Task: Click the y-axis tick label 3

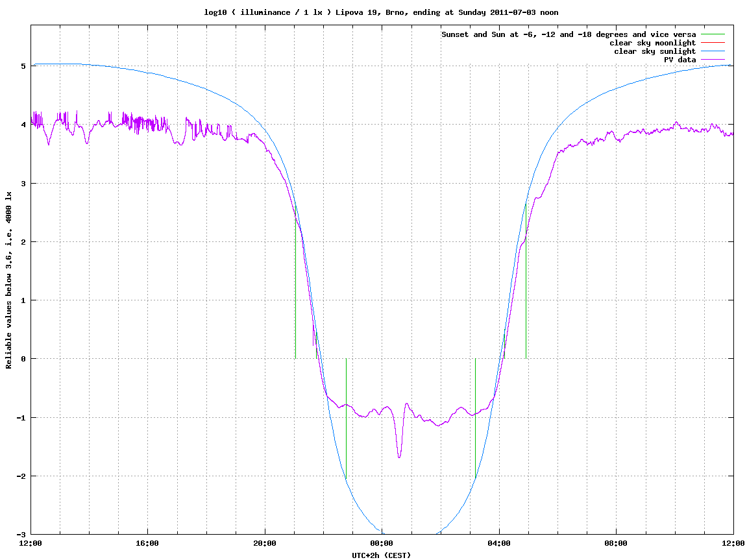Action: [23, 184]
